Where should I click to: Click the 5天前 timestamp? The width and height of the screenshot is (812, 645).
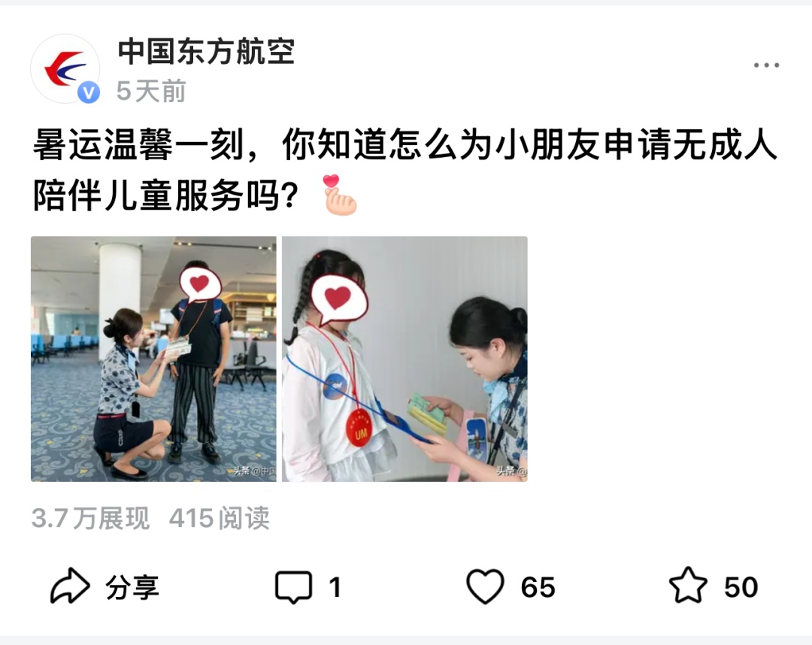(x=151, y=91)
